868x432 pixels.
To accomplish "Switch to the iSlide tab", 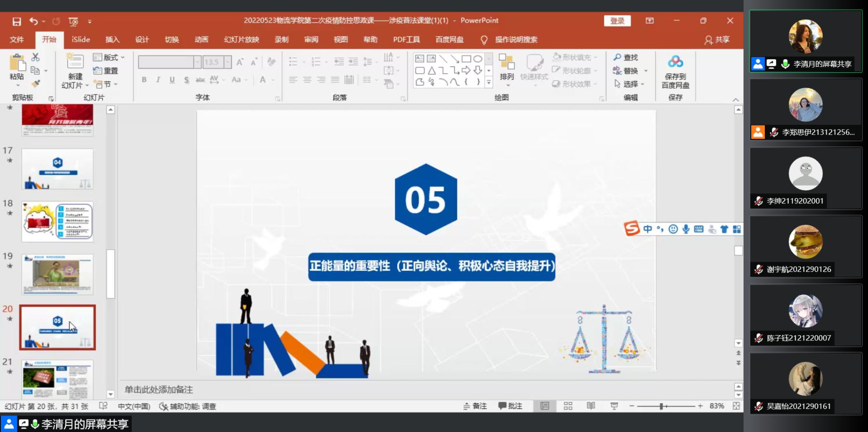I will click(x=81, y=40).
